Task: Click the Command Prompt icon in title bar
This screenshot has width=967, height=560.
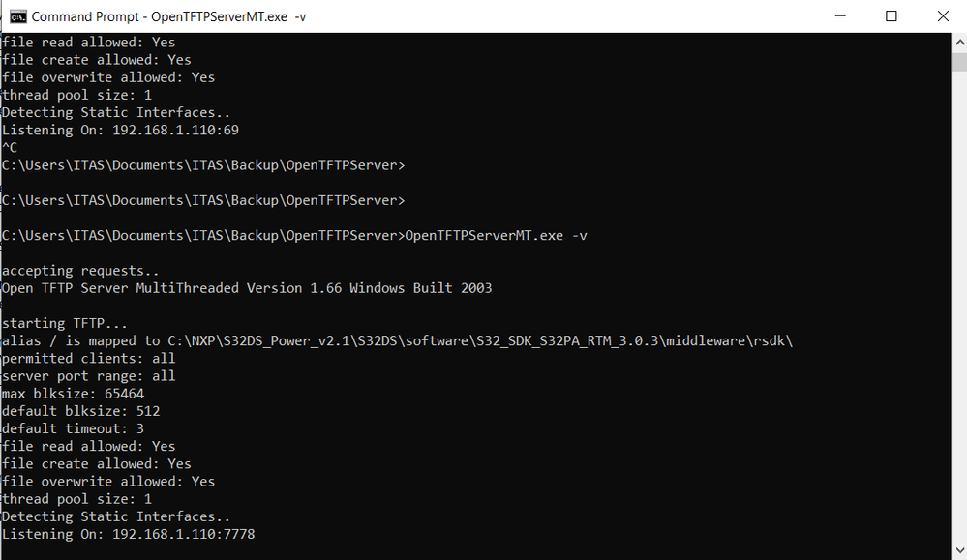Action: (17, 16)
